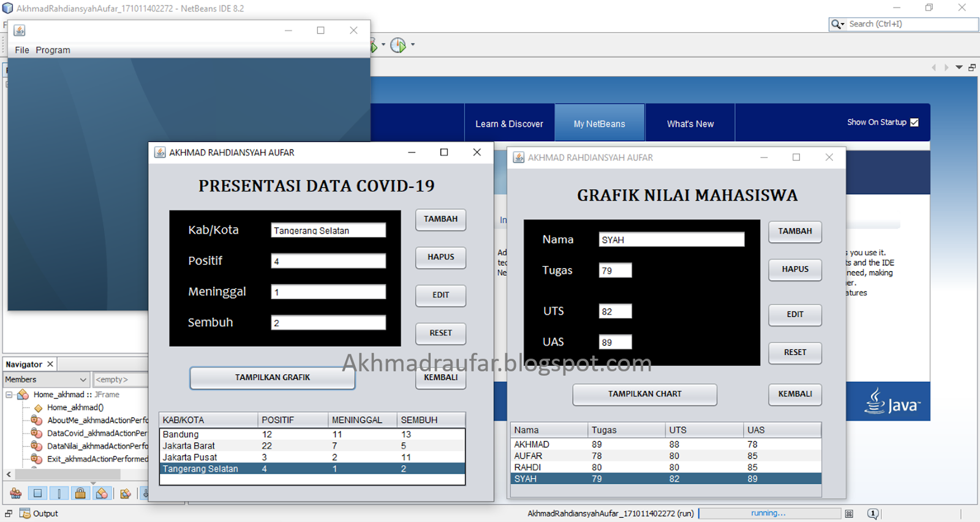Toggle Show Inner Classes filter in the Navigator
Screen dimensions: 980x522
coord(102,493)
